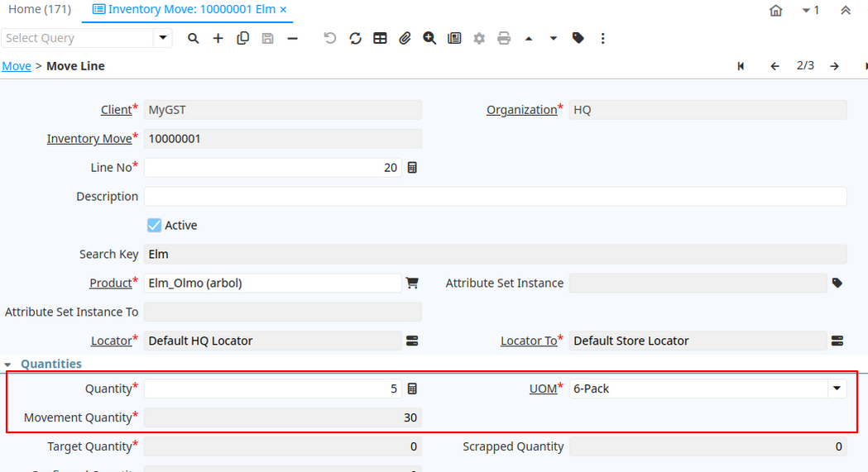Collapse the Quantities section
The image size is (868, 472).
click(8, 364)
